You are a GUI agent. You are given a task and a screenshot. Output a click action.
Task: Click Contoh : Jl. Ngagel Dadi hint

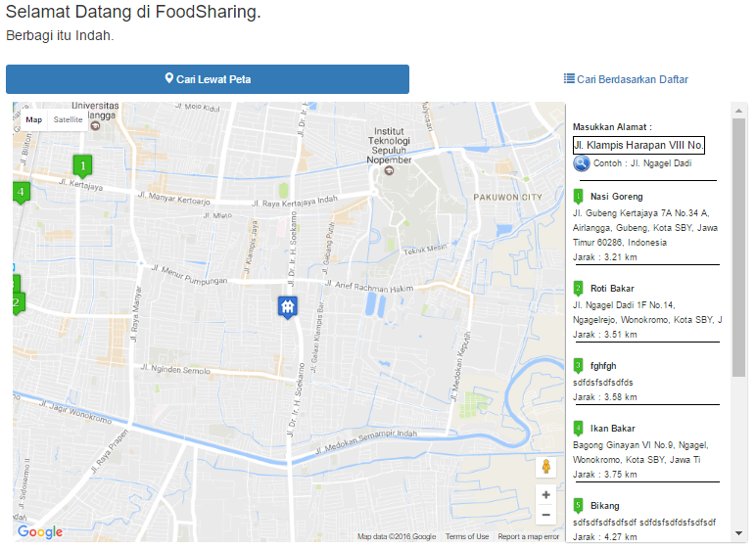(642, 163)
